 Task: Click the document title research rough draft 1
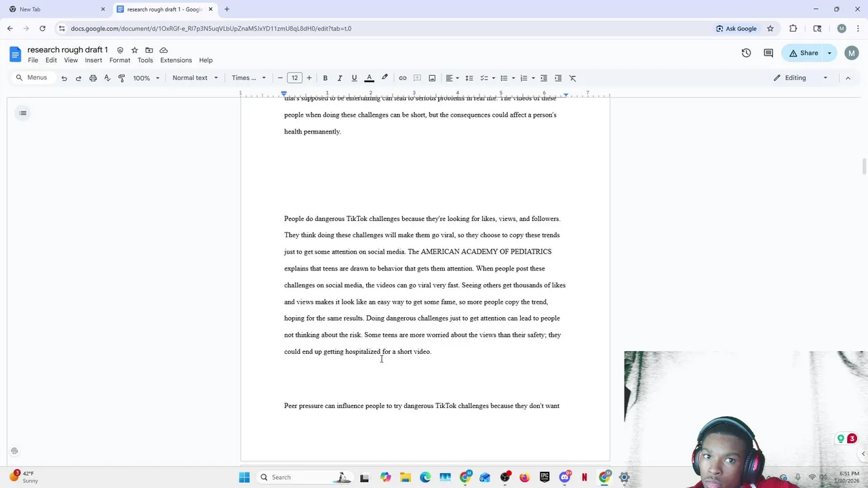pos(68,50)
